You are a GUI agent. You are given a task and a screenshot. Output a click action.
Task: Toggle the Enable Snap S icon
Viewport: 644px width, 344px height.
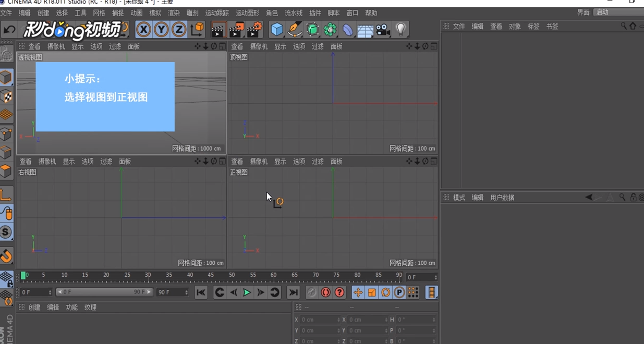(6, 232)
